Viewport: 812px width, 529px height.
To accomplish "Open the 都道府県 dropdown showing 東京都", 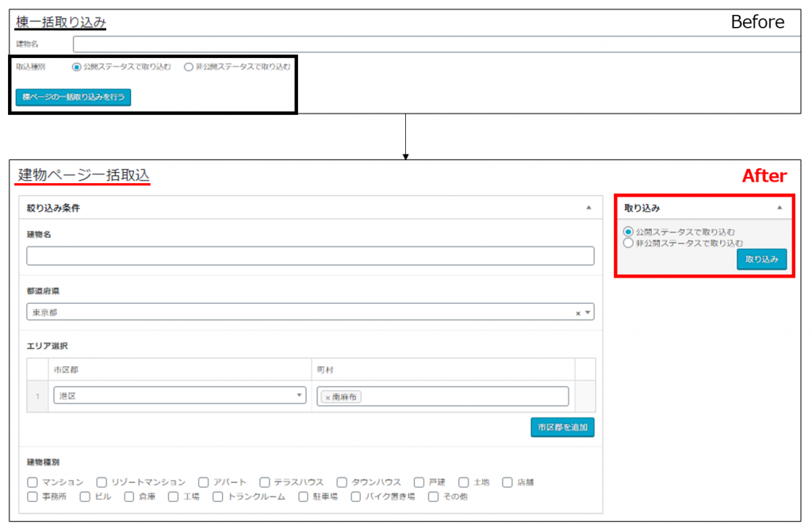I will click(x=309, y=312).
